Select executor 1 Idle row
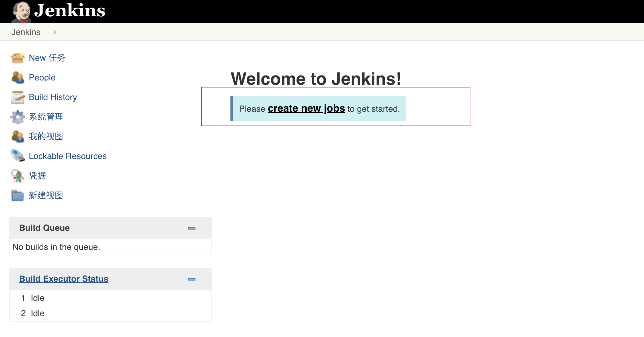644x337 pixels. pyautogui.click(x=111, y=298)
